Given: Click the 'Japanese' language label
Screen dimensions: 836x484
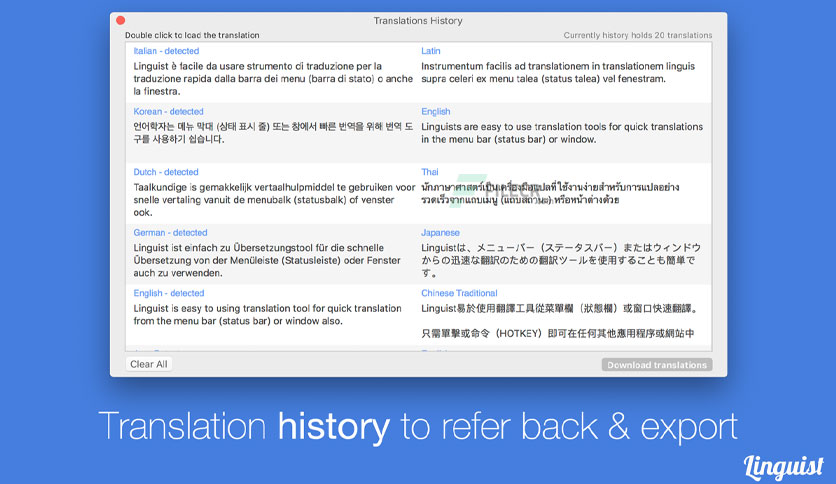Looking at the screenshot, I should (440, 232).
